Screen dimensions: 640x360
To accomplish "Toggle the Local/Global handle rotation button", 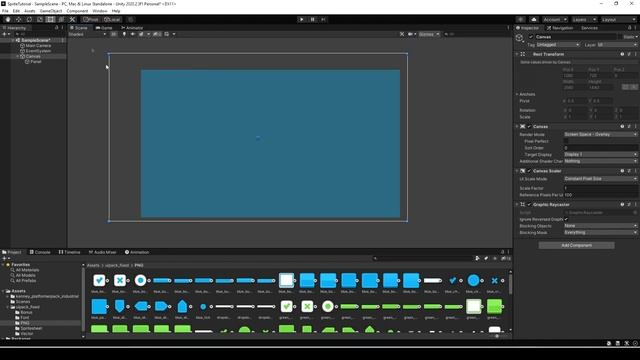I will (x=111, y=20).
